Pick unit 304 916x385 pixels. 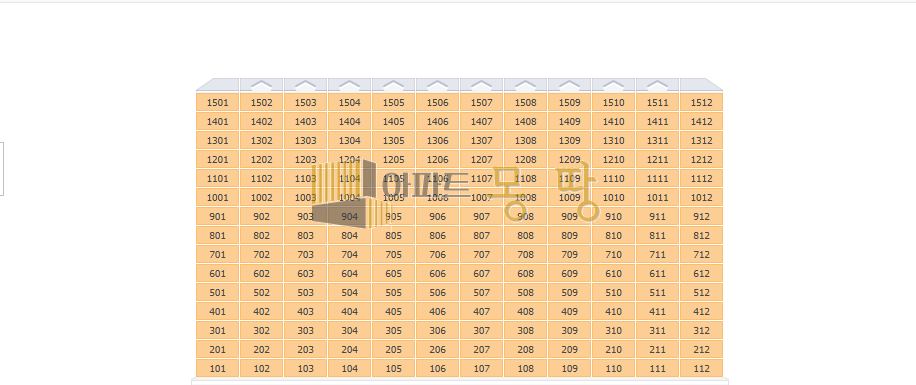pyautogui.click(x=349, y=331)
